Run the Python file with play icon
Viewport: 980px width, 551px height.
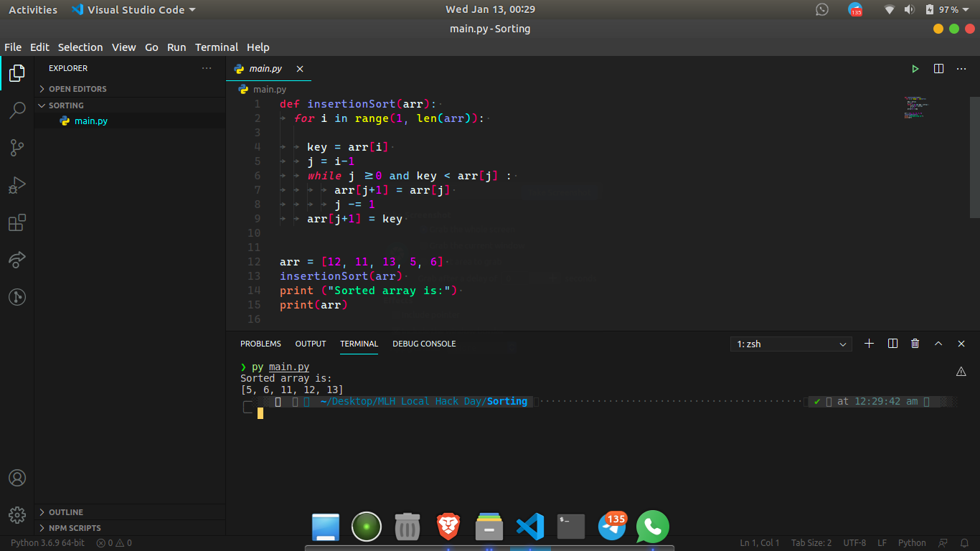pyautogui.click(x=915, y=69)
